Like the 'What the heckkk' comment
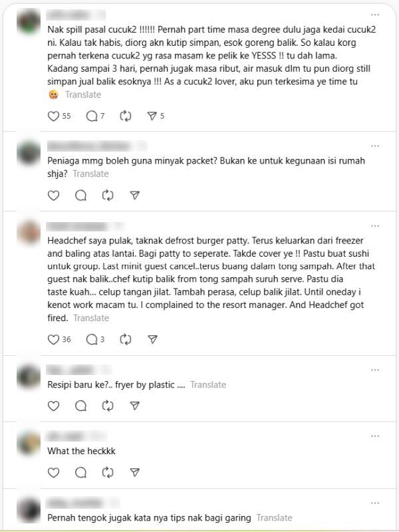 [54, 472]
